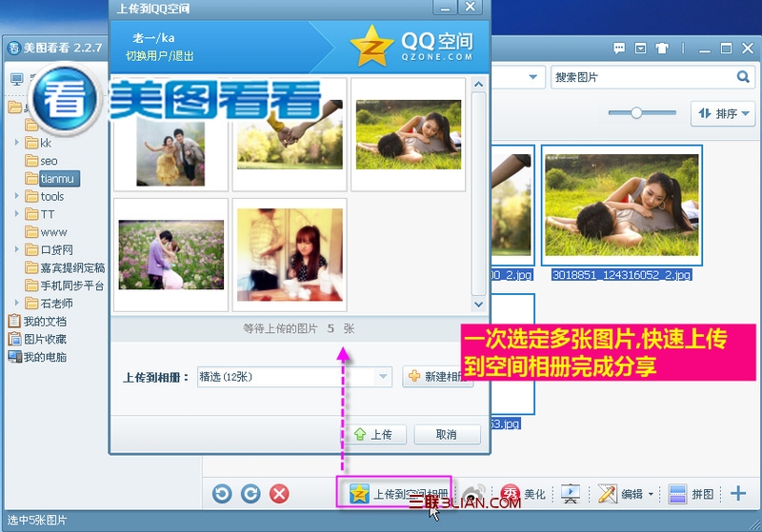Image resolution: width=762 pixels, height=532 pixels.
Task: Open the 美化 beautify tool
Action: tap(523, 494)
